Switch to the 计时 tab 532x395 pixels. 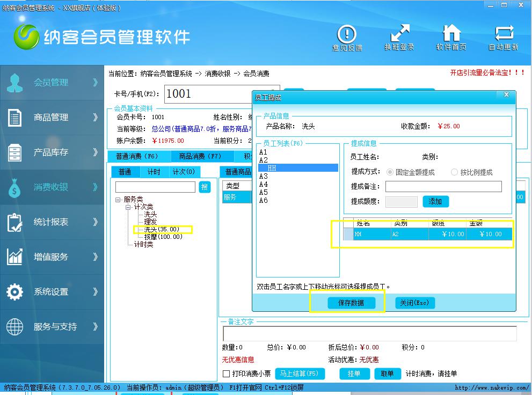(154, 172)
